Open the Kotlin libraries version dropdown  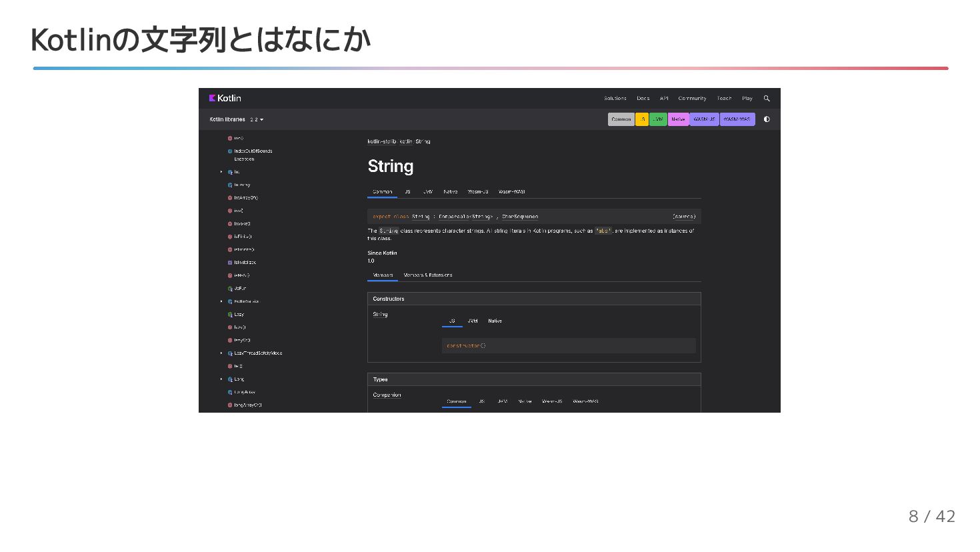257,119
